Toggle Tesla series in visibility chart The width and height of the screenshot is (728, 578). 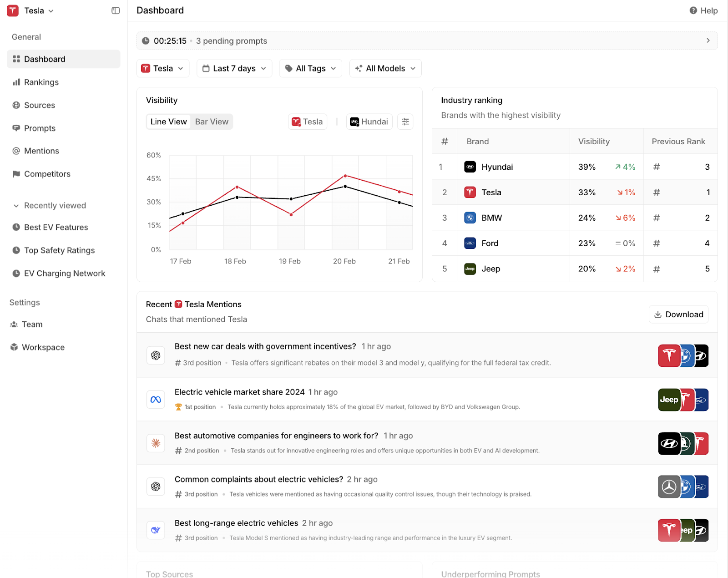(308, 122)
